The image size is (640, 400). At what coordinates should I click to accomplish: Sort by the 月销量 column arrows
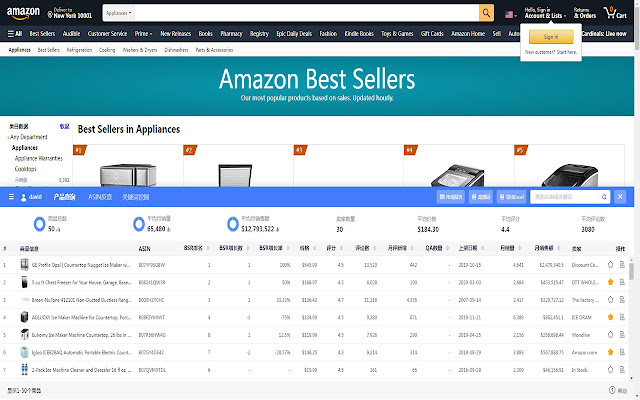tap(520, 248)
